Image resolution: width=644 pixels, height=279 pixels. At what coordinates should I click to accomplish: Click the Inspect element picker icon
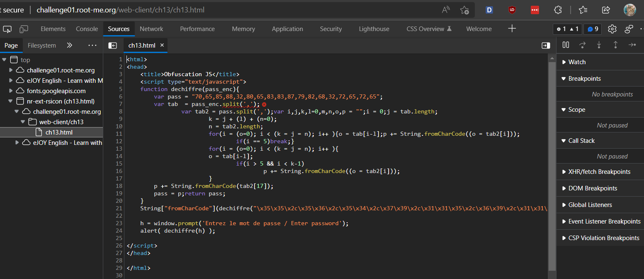click(7, 29)
